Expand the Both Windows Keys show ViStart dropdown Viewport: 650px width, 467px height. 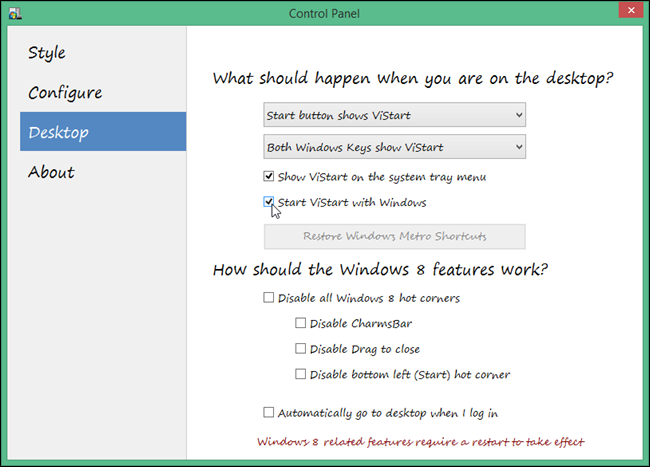(394, 147)
